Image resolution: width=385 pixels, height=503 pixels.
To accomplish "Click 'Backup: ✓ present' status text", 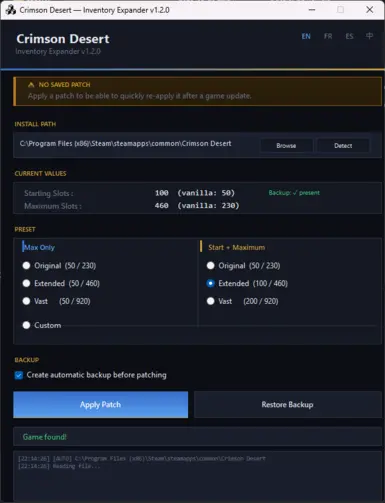I will click(x=294, y=193).
